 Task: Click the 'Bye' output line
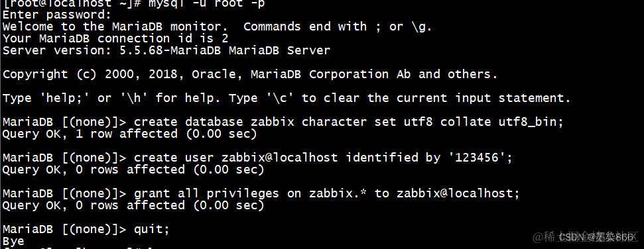[x=13, y=241]
